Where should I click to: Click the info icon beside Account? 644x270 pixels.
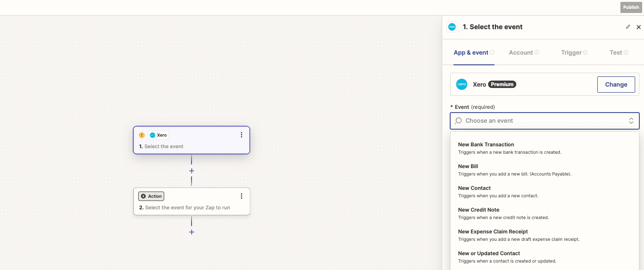(x=537, y=53)
